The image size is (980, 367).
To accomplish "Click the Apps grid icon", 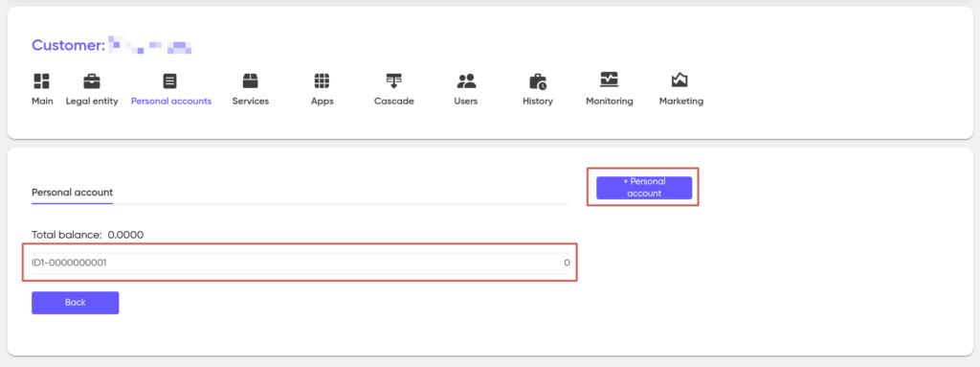I will click(322, 80).
